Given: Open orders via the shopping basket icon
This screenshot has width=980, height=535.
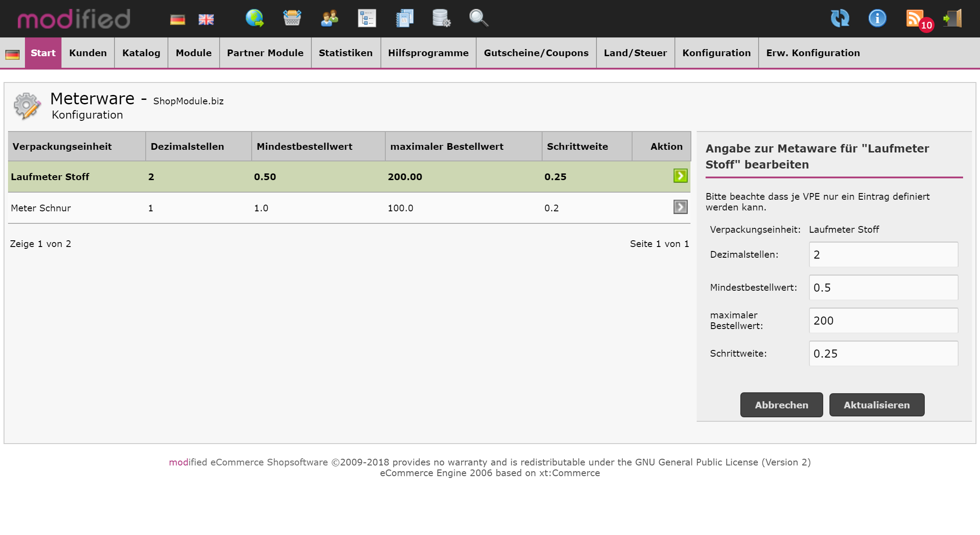Looking at the screenshot, I should (x=292, y=19).
